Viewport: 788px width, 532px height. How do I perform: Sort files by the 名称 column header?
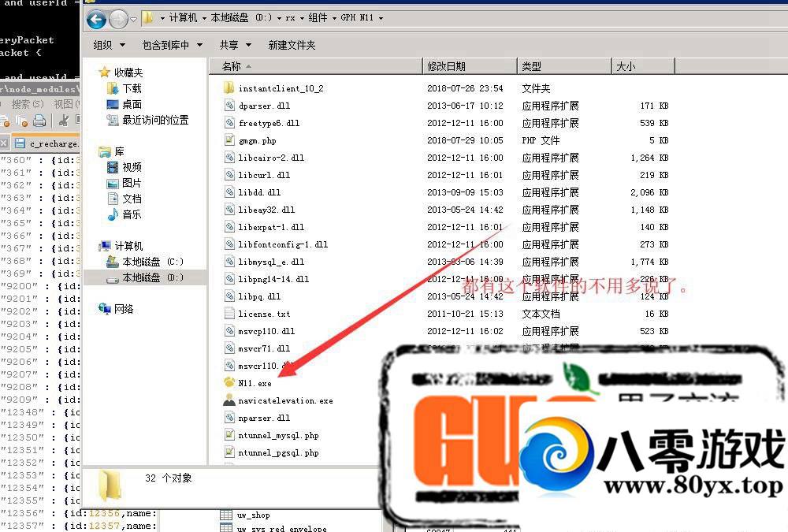pyautogui.click(x=316, y=66)
